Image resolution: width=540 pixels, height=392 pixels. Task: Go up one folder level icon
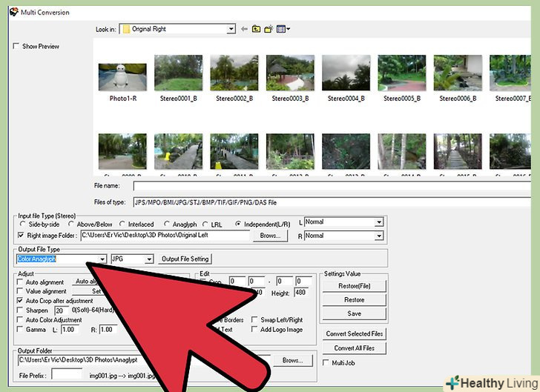[257, 29]
